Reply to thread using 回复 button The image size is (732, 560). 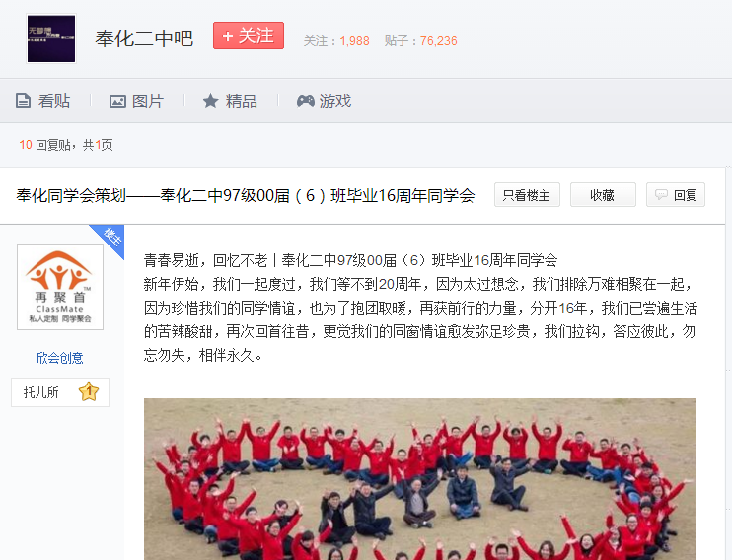click(676, 195)
